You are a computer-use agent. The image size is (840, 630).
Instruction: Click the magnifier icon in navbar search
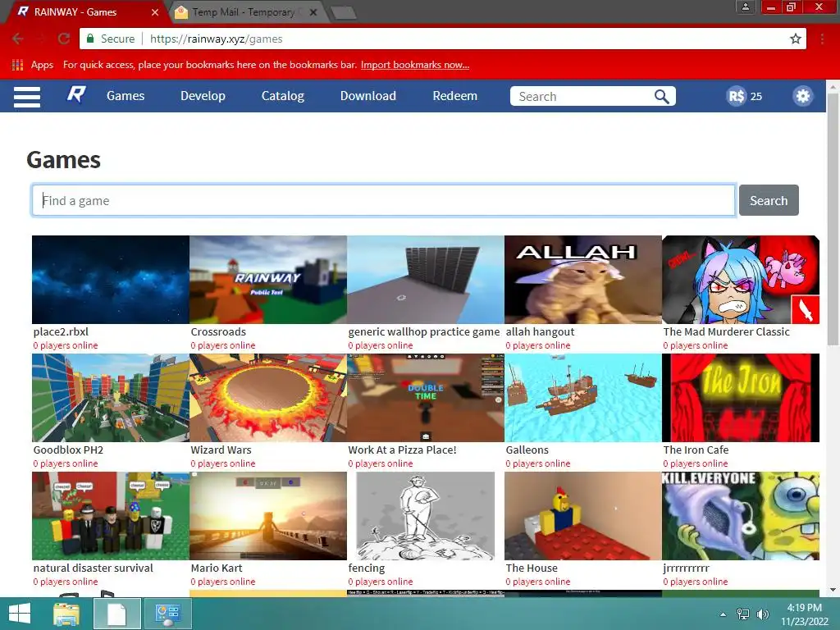662,97
